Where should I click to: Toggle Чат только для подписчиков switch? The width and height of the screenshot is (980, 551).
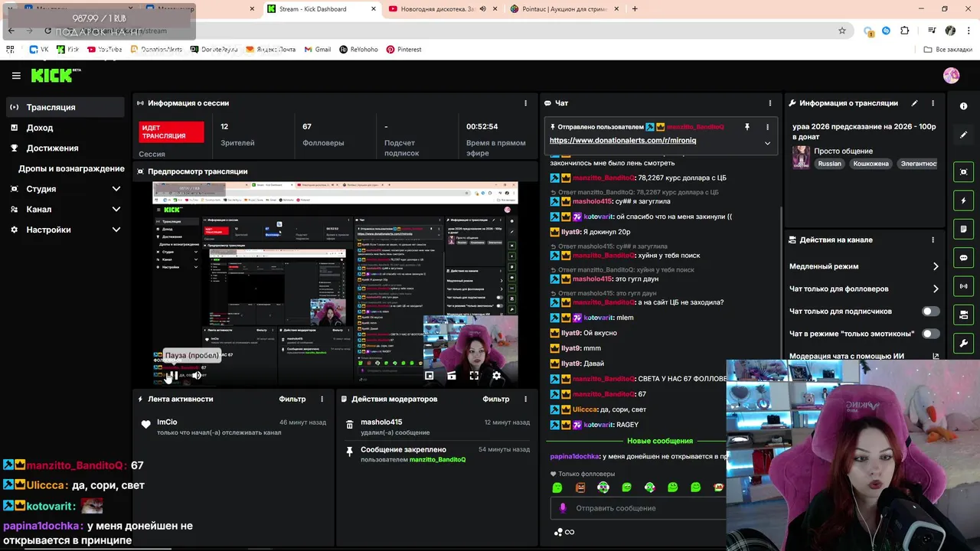click(x=930, y=311)
